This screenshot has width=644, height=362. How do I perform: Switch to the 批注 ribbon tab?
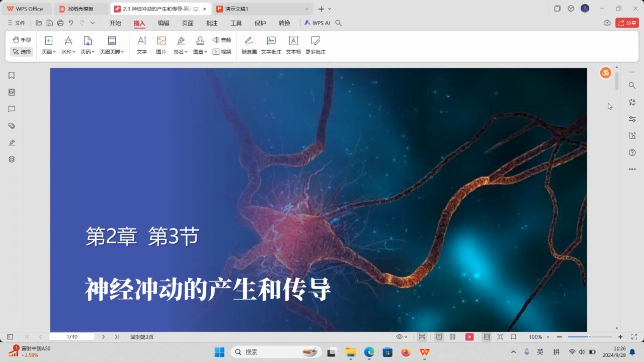[212, 23]
